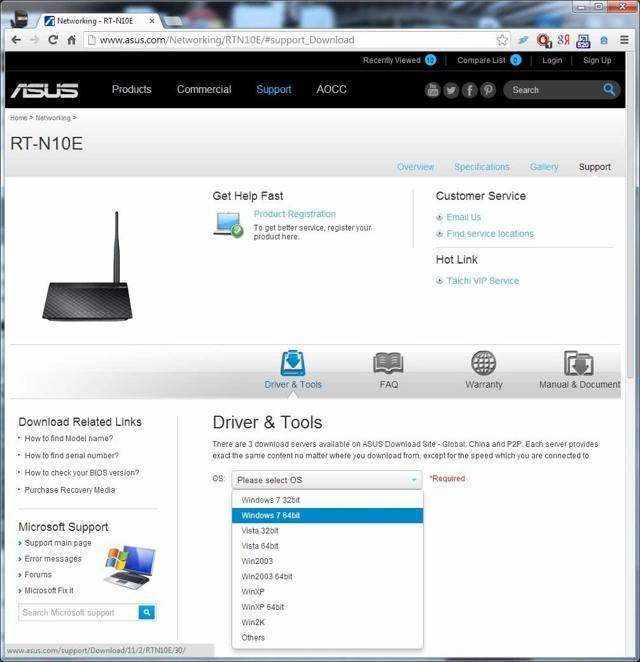The height and width of the screenshot is (662, 640).
Task: Click the browser forward arrow
Action: coord(35,40)
